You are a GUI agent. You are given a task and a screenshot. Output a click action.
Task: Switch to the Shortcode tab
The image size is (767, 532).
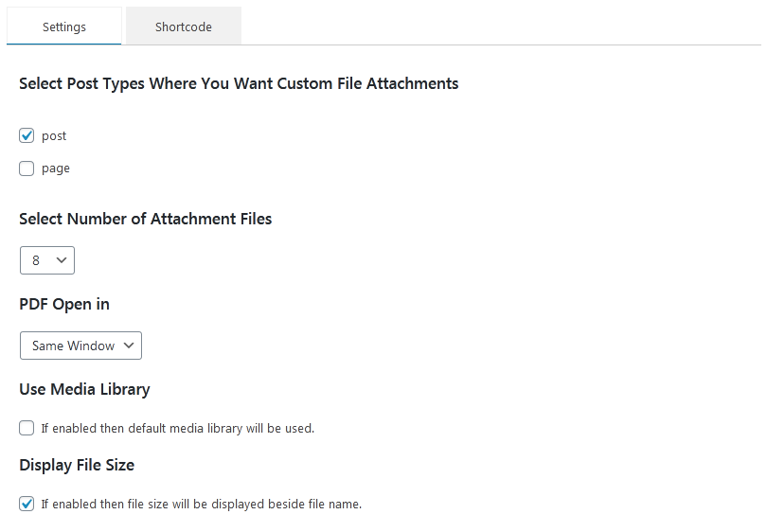tap(183, 27)
